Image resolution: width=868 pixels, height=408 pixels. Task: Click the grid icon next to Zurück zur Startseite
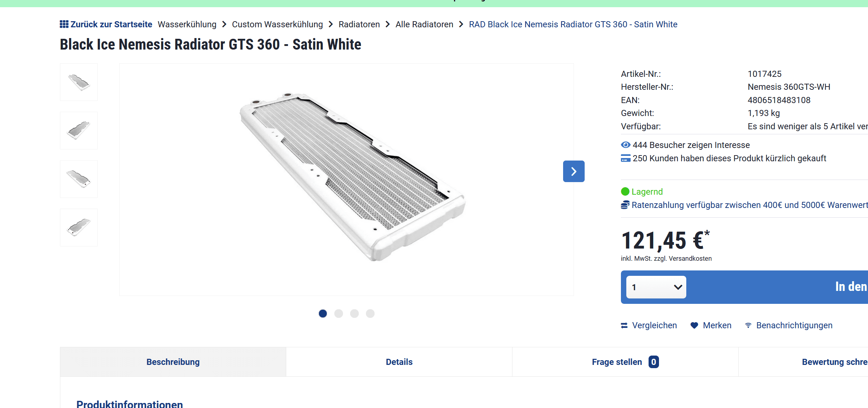point(64,24)
